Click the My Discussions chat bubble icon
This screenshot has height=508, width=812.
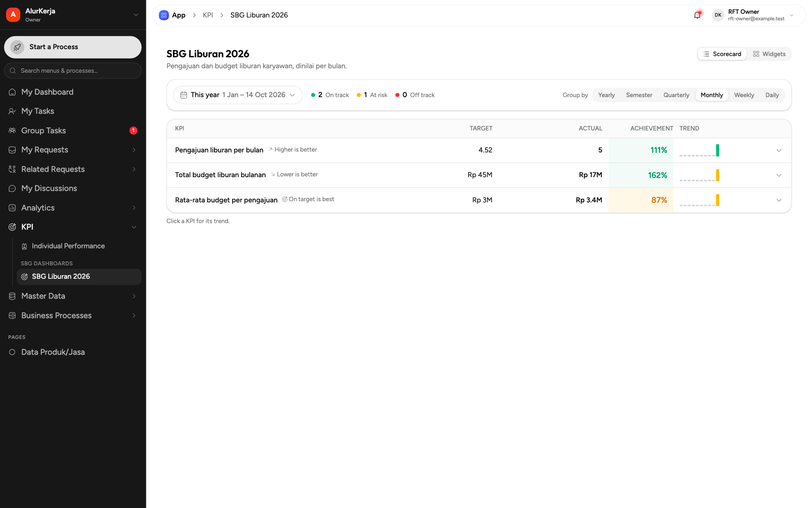coord(12,189)
